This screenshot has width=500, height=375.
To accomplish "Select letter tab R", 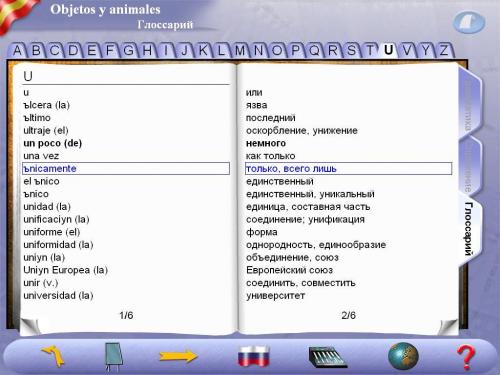I will point(333,51).
